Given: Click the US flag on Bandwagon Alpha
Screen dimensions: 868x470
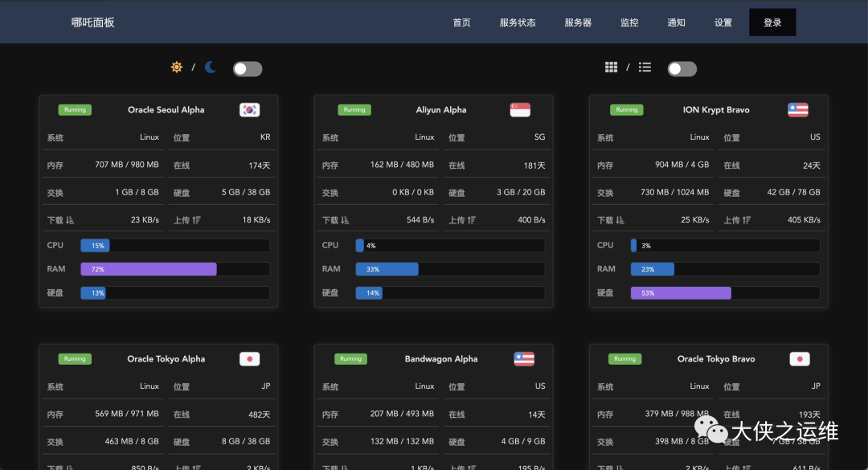Looking at the screenshot, I should [x=524, y=359].
